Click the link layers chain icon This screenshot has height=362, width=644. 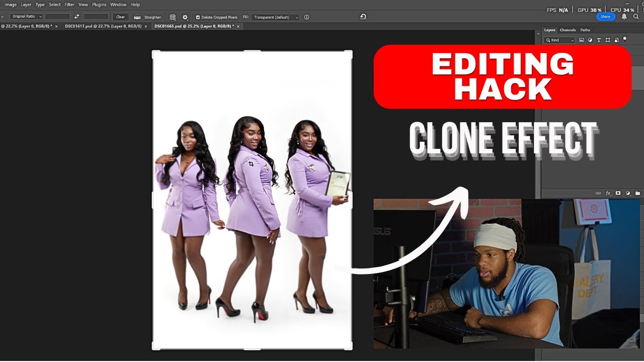point(598,193)
